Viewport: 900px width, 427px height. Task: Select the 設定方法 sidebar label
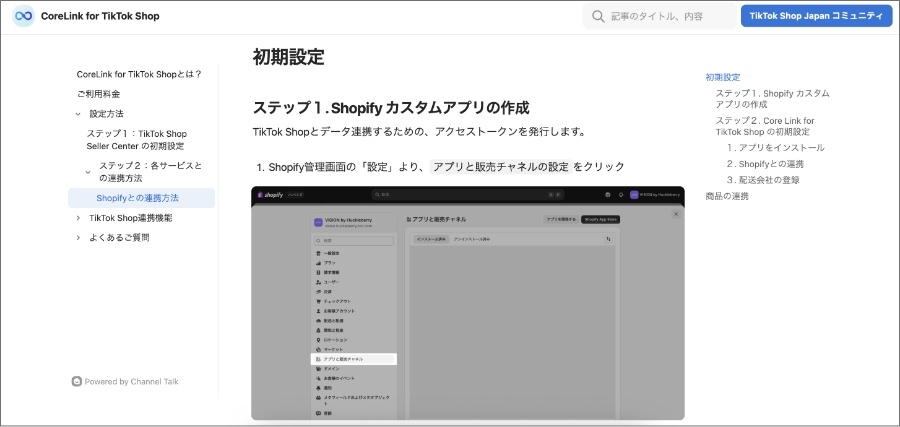pos(106,114)
